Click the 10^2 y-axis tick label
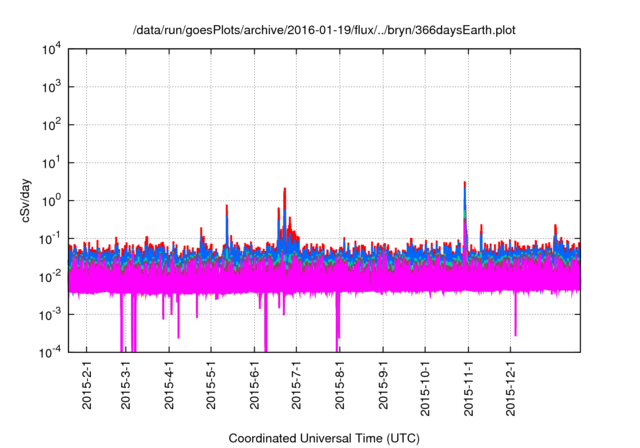The width and height of the screenshot is (640, 448). (53, 125)
